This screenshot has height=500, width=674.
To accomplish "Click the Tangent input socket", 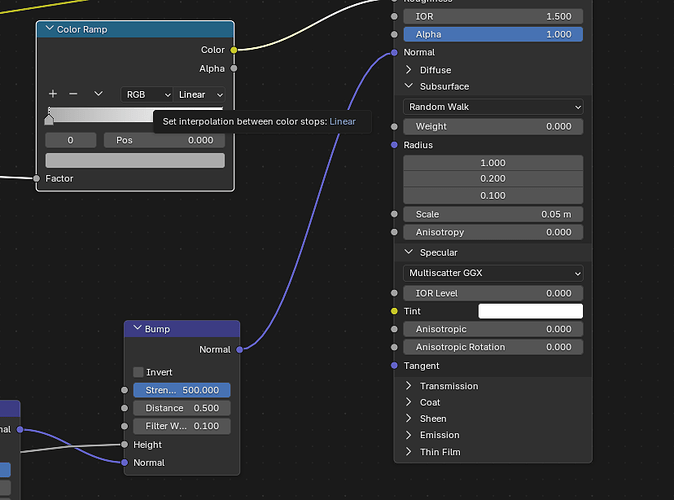I will 394,365.
